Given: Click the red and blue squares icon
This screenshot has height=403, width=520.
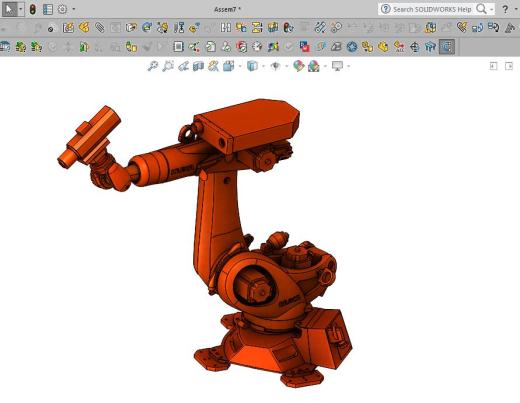Looking at the screenshot, I should click(x=304, y=47).
